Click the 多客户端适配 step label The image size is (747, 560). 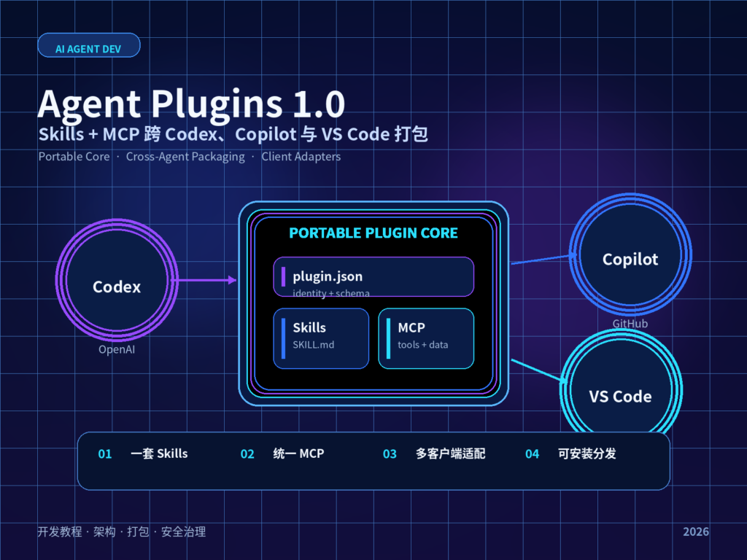[451, 454]
